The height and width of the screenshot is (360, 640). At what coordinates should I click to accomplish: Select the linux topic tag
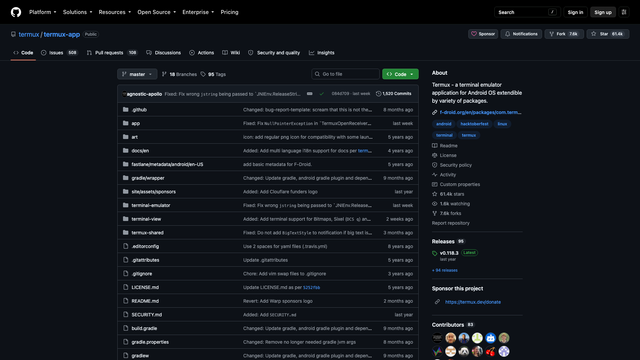click(502, 124)
